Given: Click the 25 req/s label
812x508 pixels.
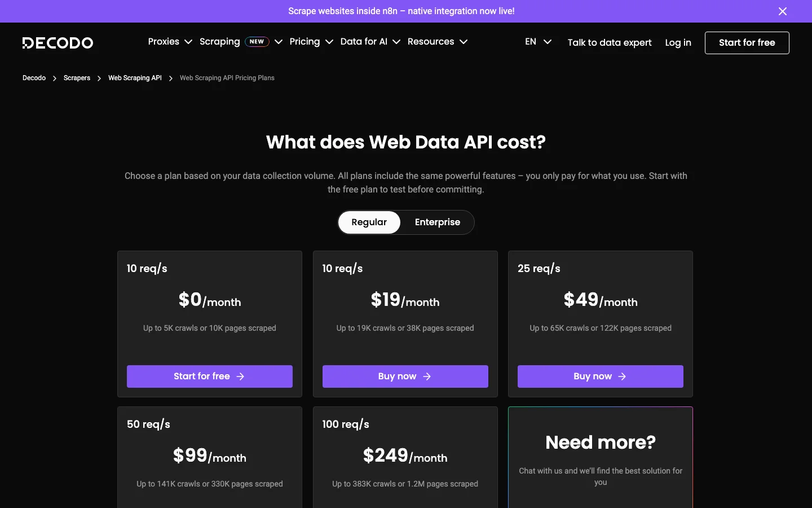Looking at the screenshot, I should (539, 269).
